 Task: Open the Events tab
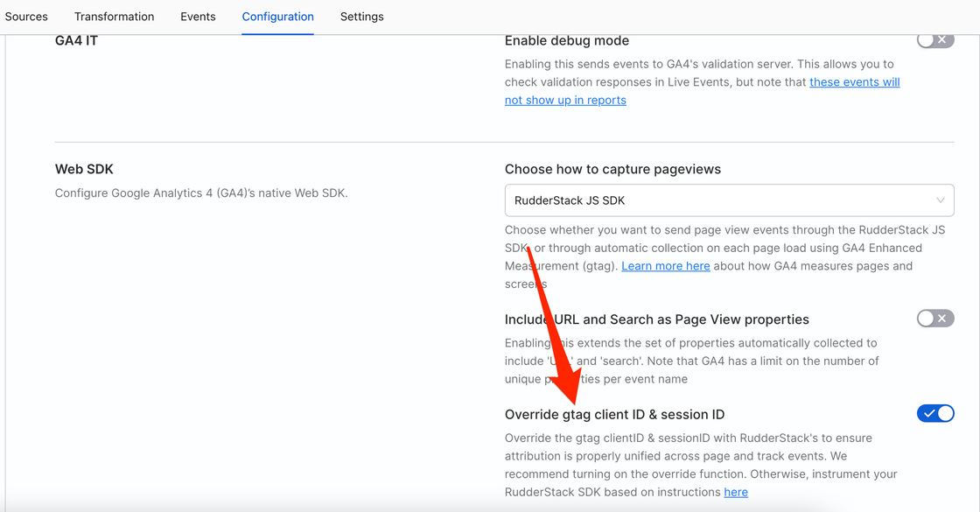coord(198,17)
